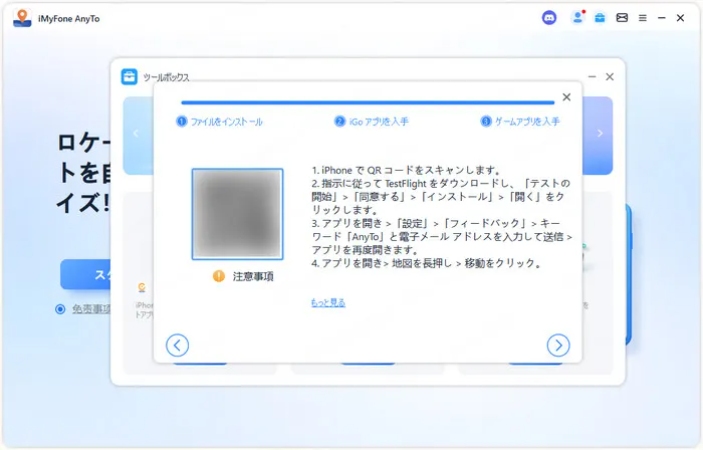Go to previous step with left arrow

(177, 345)
